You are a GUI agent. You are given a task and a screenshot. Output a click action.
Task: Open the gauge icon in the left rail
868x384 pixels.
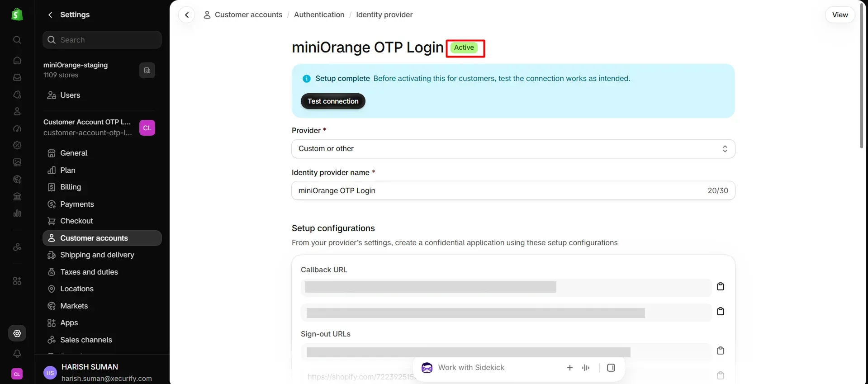point(17,128)
